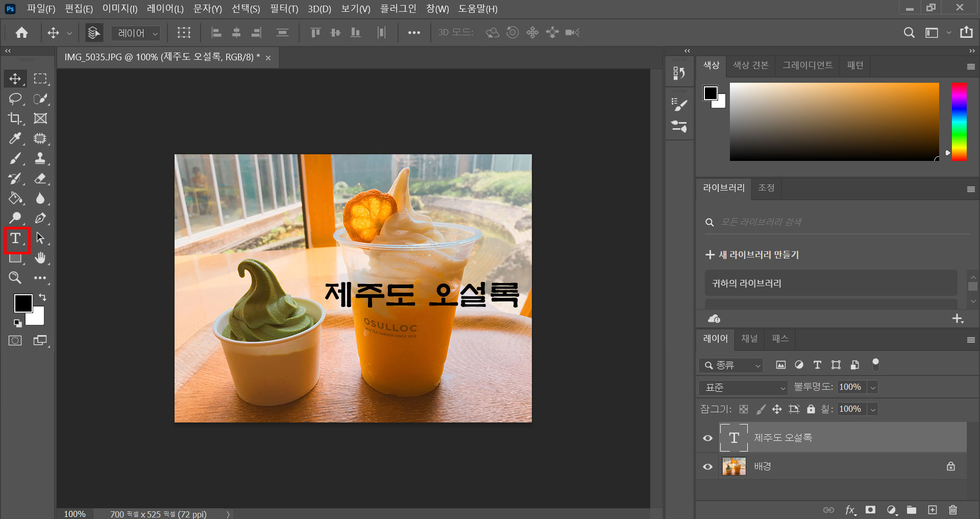Select the Pen tool
The height and width of the screenshot is (519, 980).
click(40, 218)
